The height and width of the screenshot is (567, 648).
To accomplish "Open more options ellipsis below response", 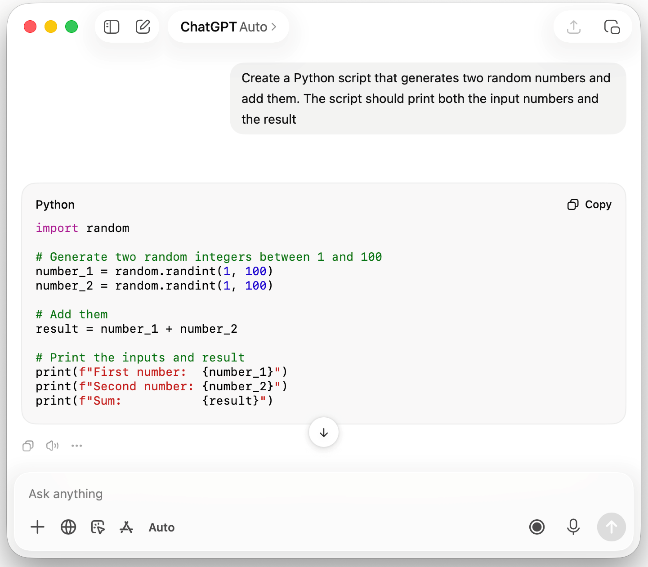I will click(77, 446).
